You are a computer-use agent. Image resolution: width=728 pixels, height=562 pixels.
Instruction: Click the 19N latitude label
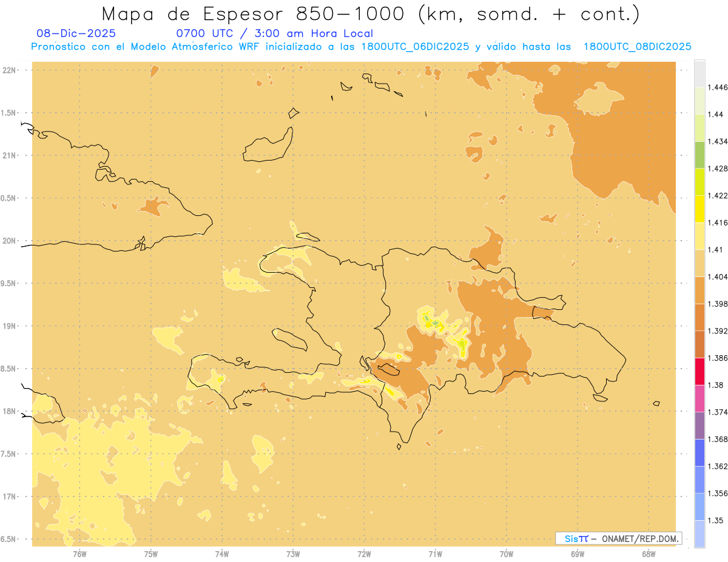point(10,326)
